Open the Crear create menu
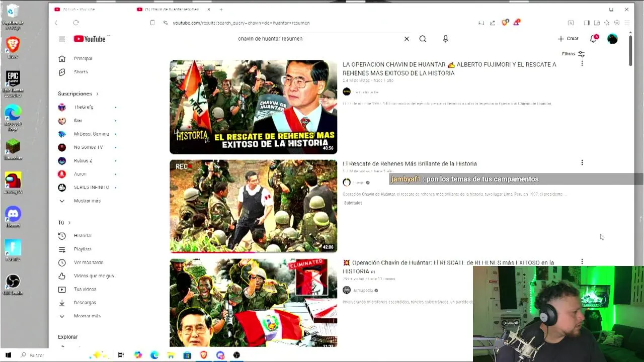Screen dimensions: 644x362 pos(568,39)
